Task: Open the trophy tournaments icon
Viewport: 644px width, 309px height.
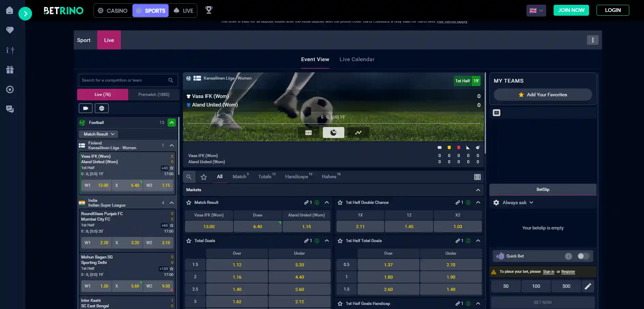Action: [209, 10]
